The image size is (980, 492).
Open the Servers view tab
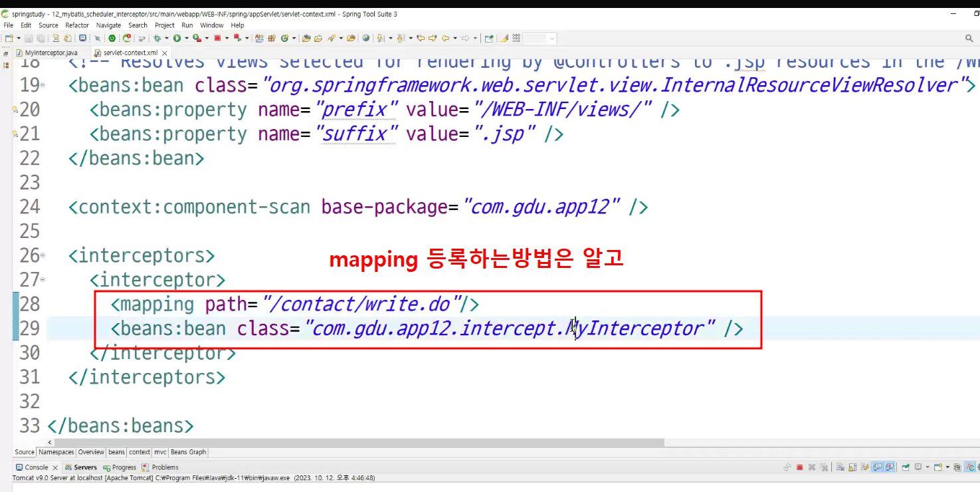click(x=81, y=467)
